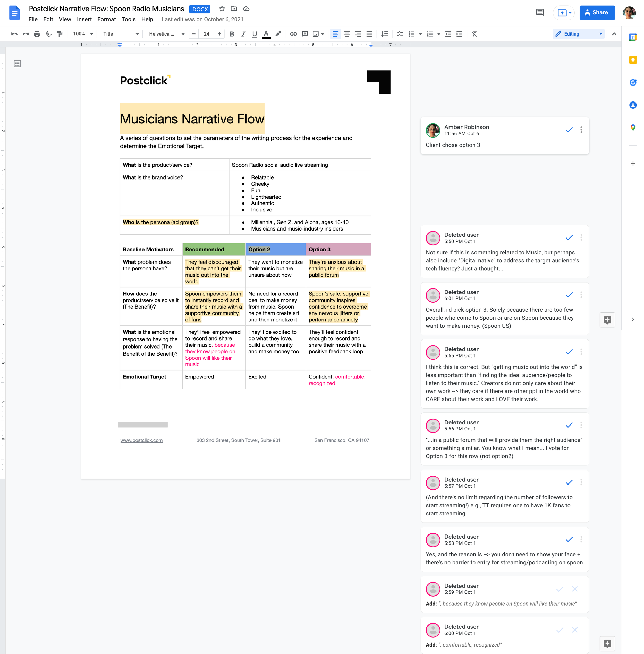This screenshot has height=654, width=644.
Task: Add a comment from toolbar
Action: pyautogui.click(x=305, y=34)
